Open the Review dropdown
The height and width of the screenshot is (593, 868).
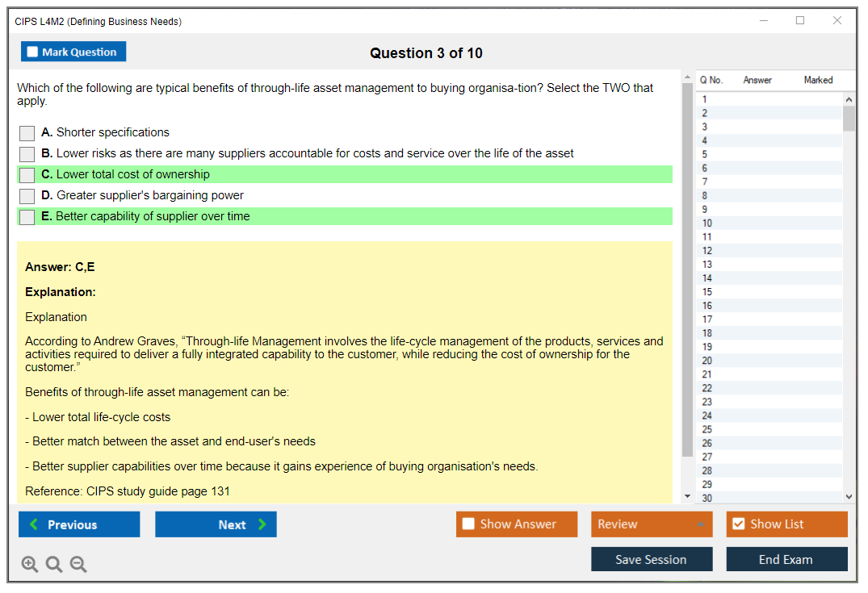[x=651, y=524]
